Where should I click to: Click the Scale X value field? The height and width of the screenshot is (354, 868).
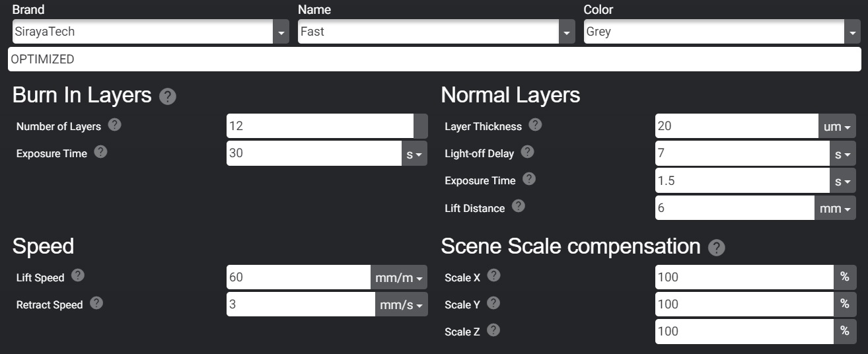pos(744,277)
